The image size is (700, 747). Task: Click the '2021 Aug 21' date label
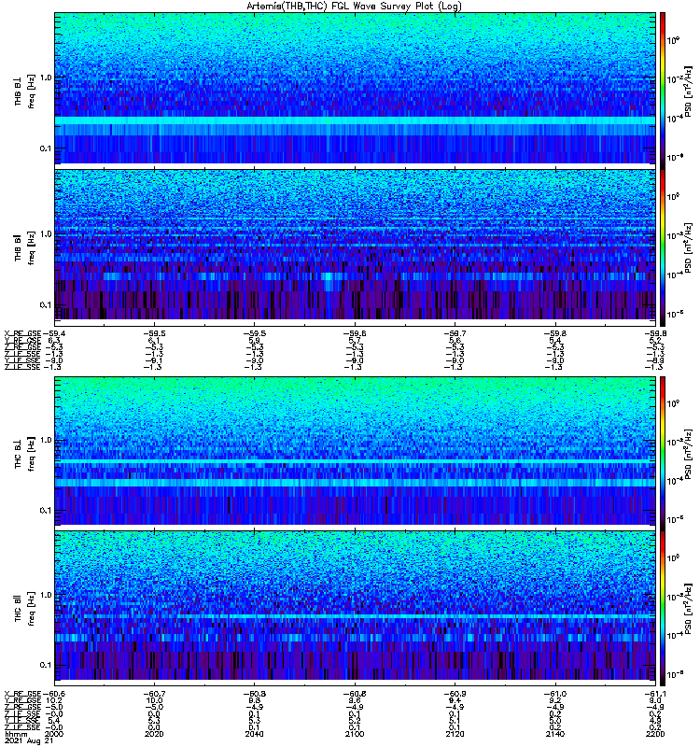(29, 741)
